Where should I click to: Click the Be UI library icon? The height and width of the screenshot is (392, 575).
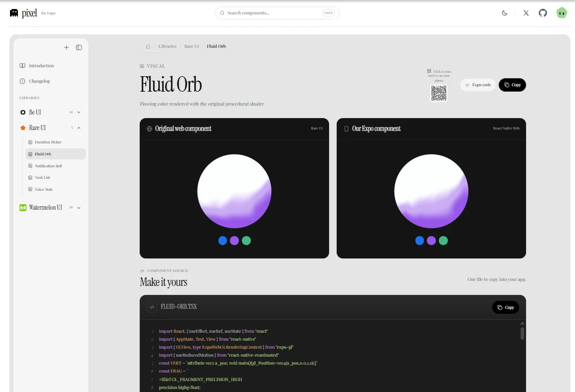(x=23, y=113)
